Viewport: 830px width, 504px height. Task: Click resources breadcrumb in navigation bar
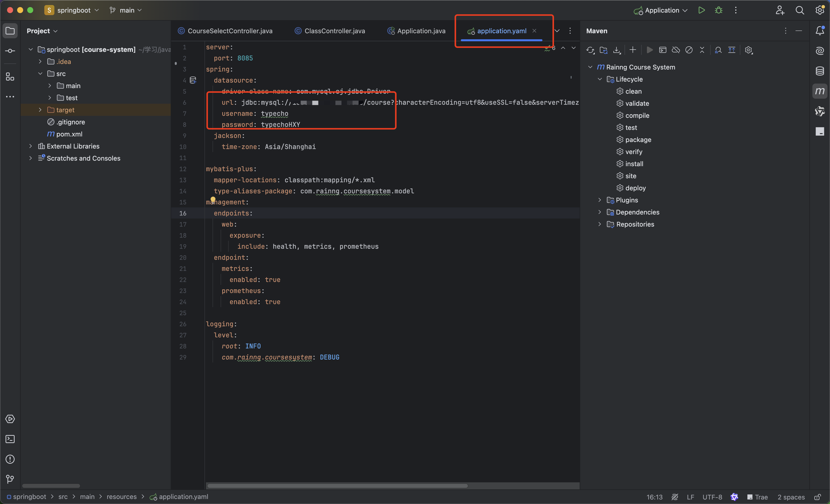(x=122, y=497)
